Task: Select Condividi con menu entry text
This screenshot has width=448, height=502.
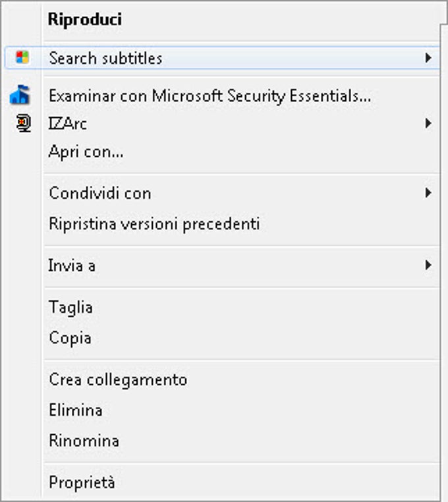Action: click(x=99, y=193)
